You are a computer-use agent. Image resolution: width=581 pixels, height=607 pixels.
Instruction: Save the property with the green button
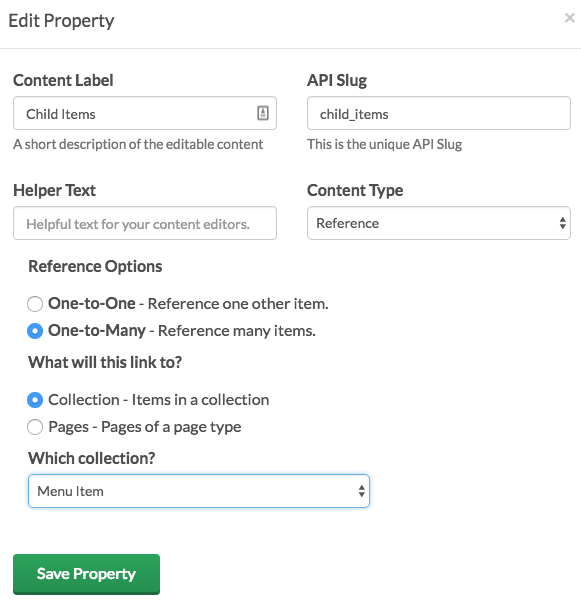(x=86, y=574)
